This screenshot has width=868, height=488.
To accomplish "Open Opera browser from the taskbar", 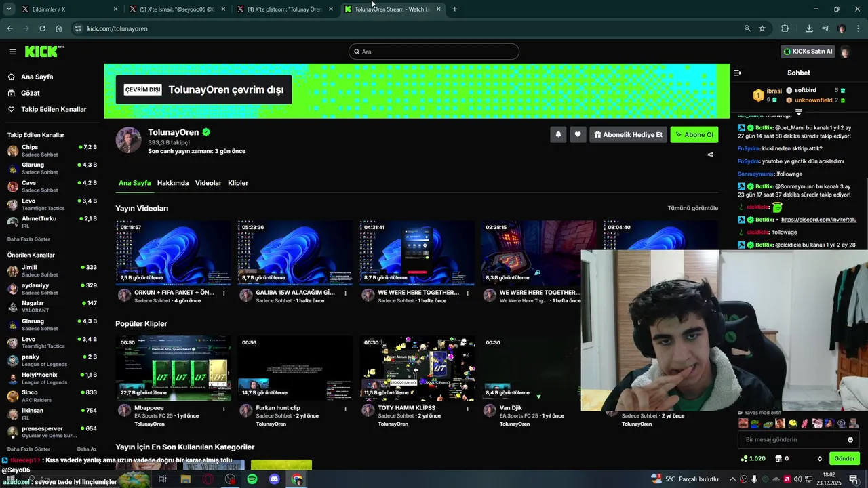I will coord(208,479).
